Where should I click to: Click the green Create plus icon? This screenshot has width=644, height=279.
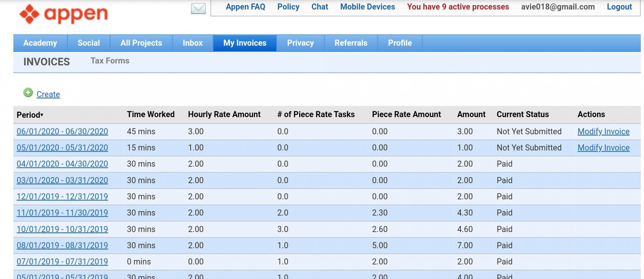tap(28, 93)
